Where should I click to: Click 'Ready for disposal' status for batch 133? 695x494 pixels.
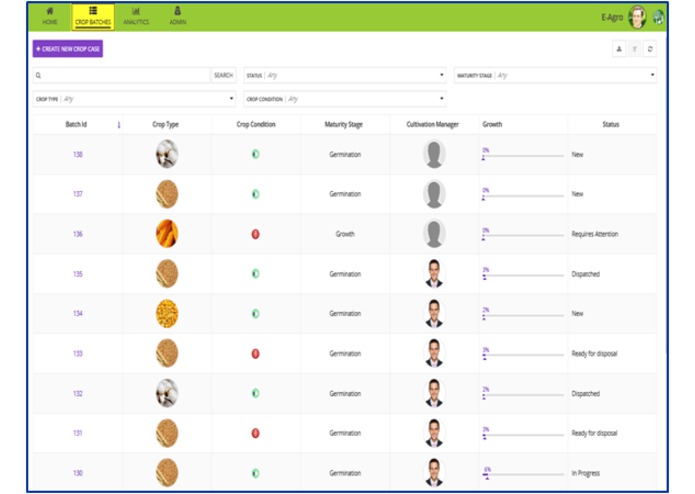pos(594,354)
